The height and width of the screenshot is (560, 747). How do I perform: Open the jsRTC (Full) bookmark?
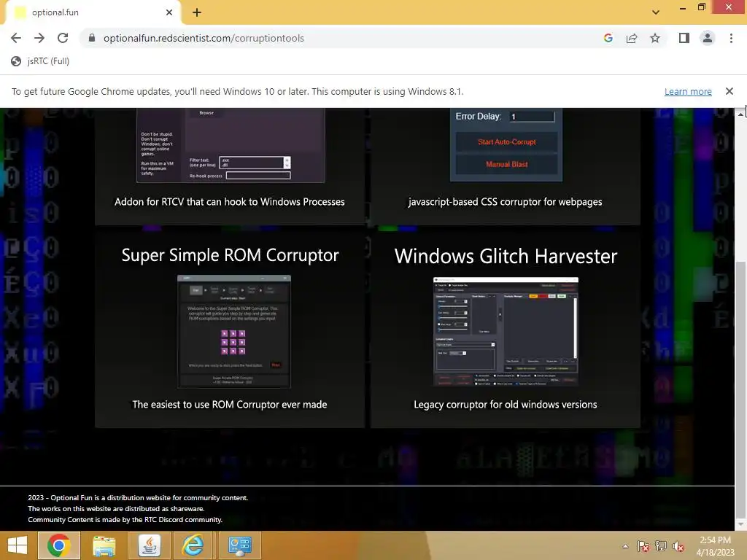point(41,61)
